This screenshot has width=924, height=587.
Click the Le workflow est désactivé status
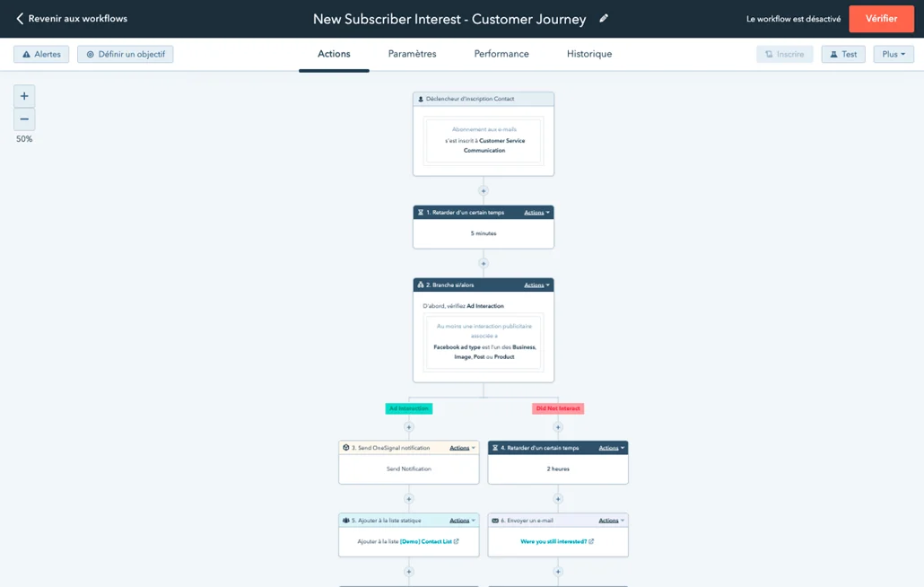click(793, 19)
